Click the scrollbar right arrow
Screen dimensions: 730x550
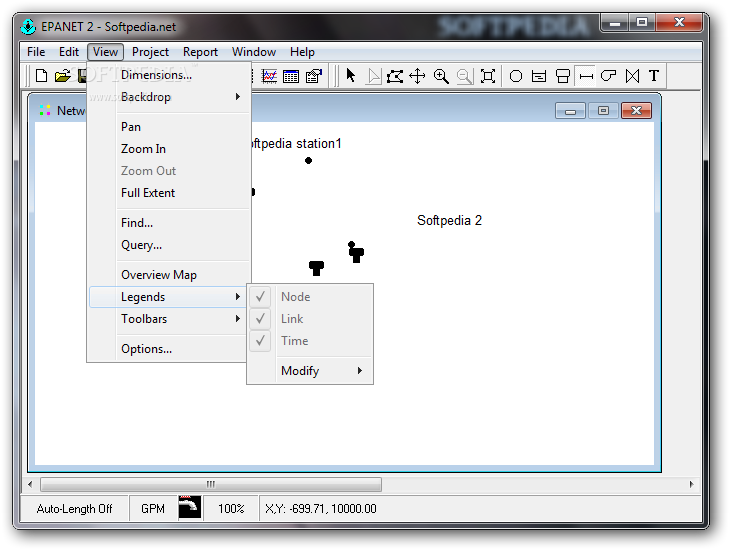691,484
